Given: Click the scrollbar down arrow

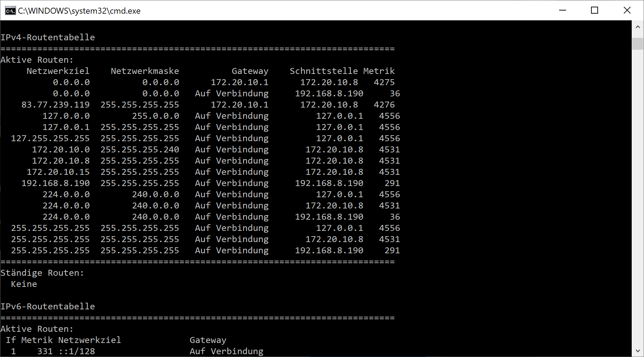Looking at the screenshot, I should [638, 351].
